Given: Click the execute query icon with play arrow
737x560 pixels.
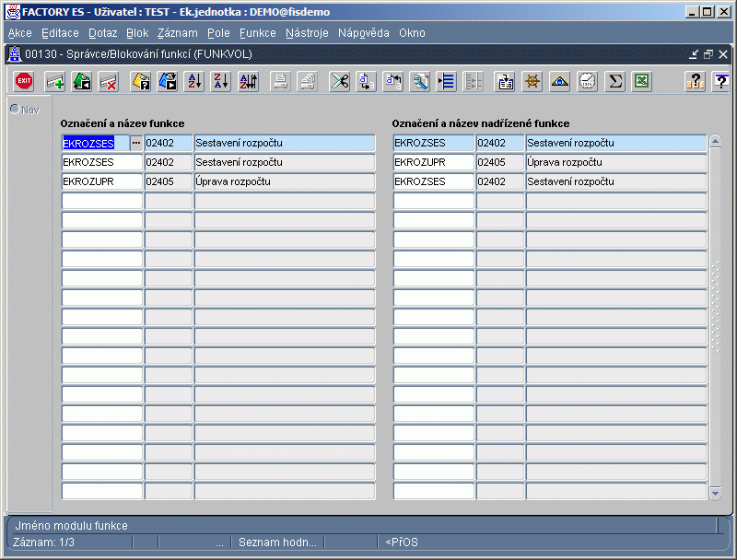Looking at the screenshot, I should (168, 81).
